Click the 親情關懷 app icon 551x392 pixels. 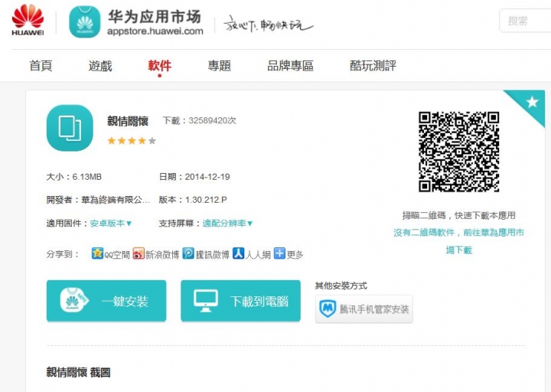pos(70,128)
